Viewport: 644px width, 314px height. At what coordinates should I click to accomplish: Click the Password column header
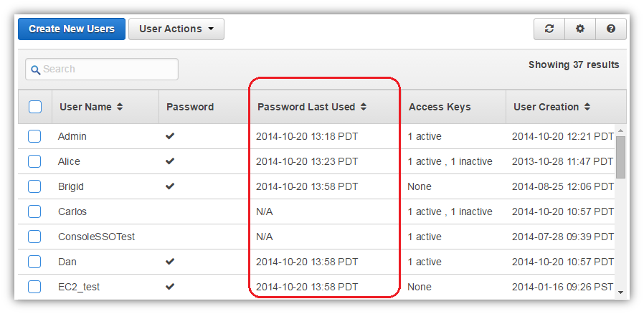(190, 107)
